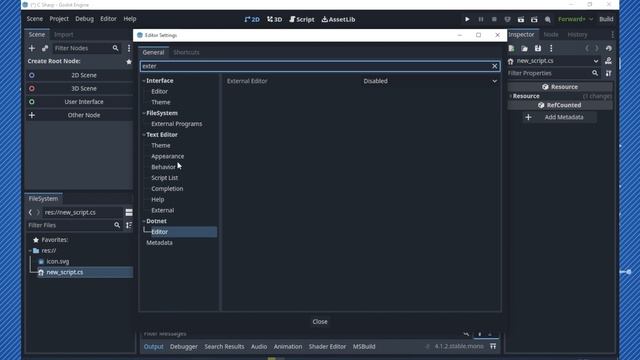Expand the bottom panel icon
This screenshot has width=640, height=360.
[x=493, y=346]
